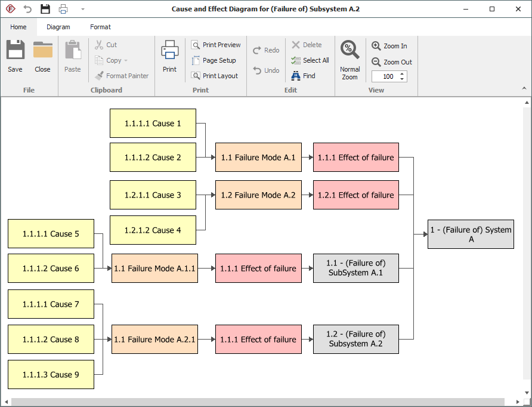Switch to the Diagram ribbon tab
532x407 pixels.
58,27
